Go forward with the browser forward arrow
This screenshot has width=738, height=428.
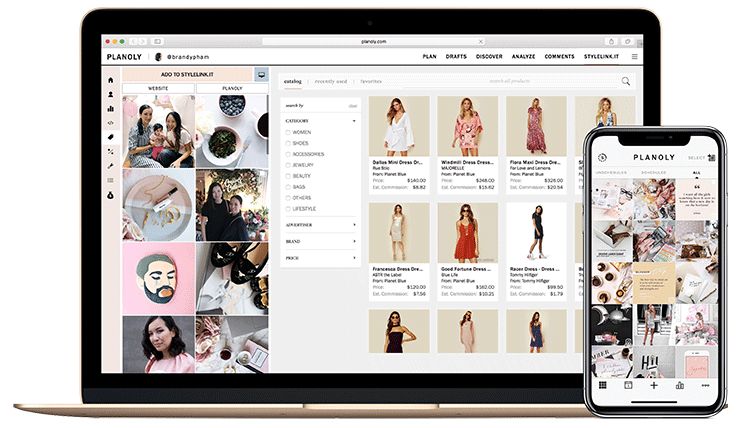coord(143,41)
